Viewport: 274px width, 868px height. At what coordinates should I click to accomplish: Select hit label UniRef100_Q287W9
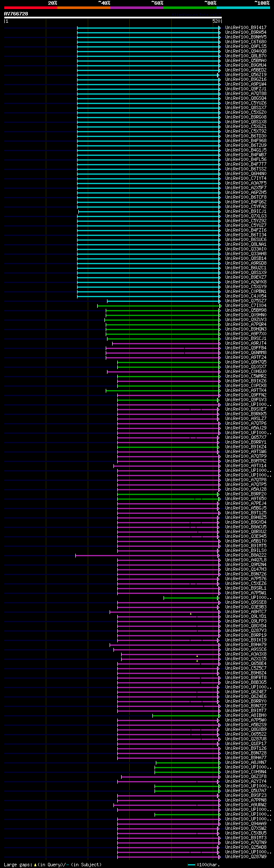pos(246,856)
